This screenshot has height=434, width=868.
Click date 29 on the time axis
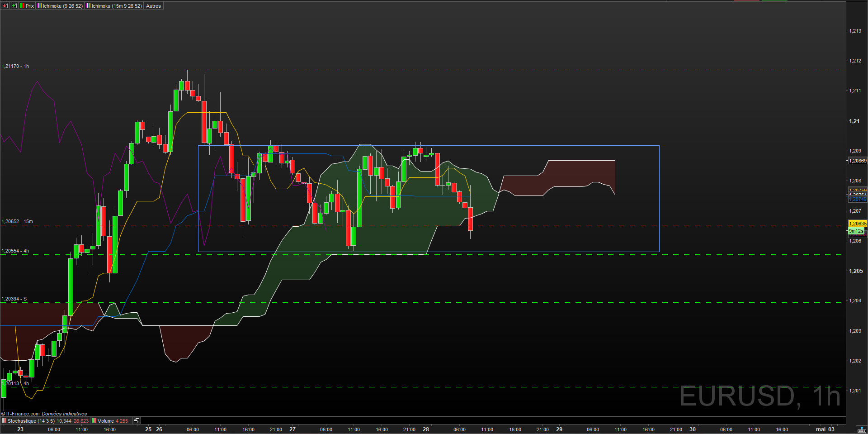(559, 429)
